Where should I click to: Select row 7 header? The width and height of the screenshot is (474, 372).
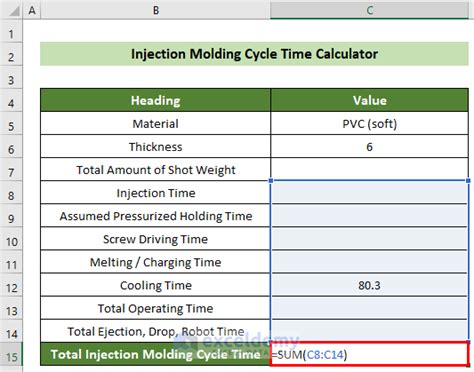coord(11,172)
